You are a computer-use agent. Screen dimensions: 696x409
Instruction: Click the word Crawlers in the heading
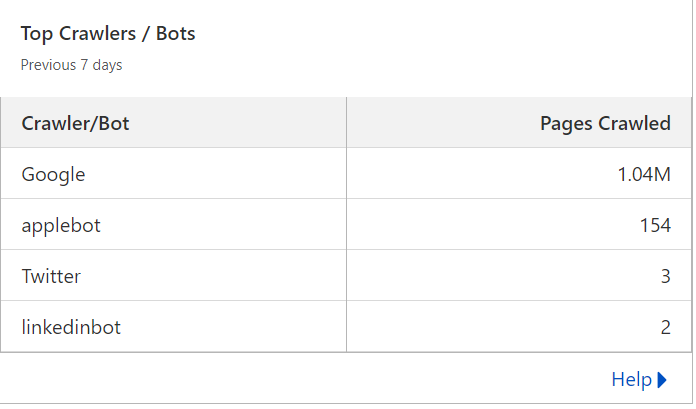(x=97, y=34)
